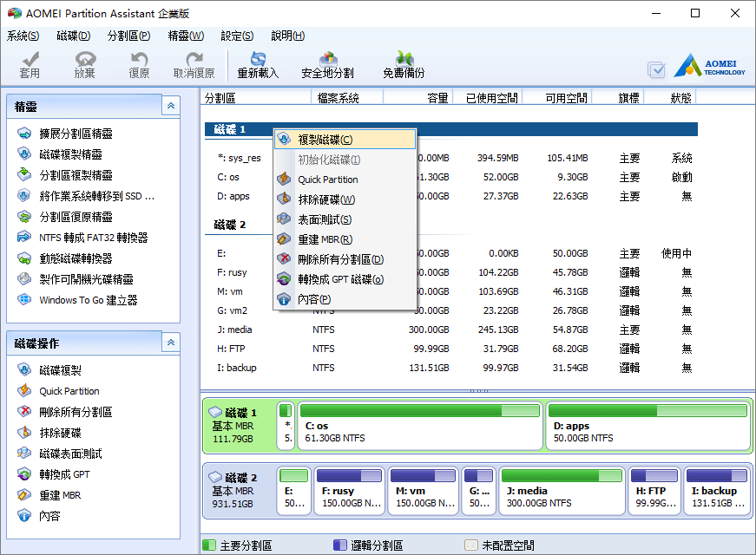
Task: Launch the 分割區複製精靈 wizard
Action: (x=64, y=175)
